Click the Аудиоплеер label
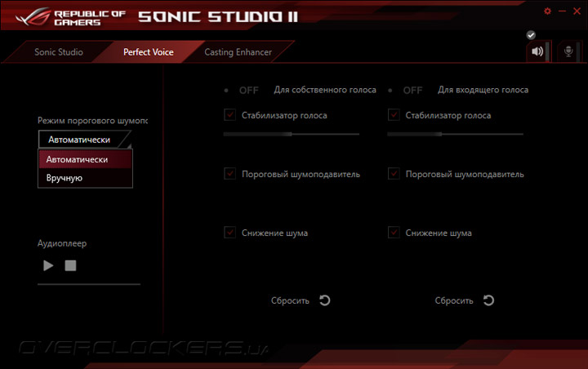 62,243
